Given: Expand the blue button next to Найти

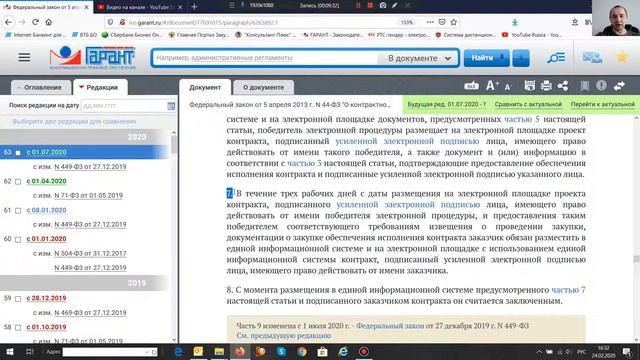Looking at the screenshot, I should 521,58.
